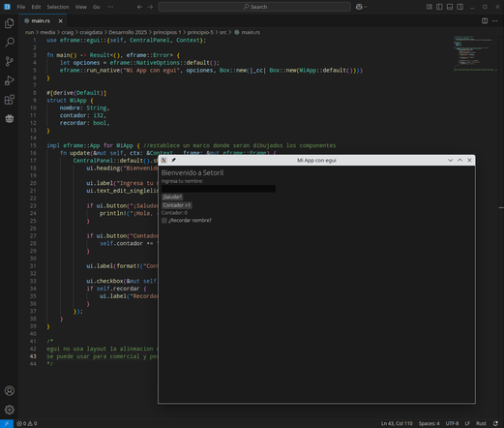Click the split editor right icon
This screenshot has height=428, width=504.
(x=485, y=21)
